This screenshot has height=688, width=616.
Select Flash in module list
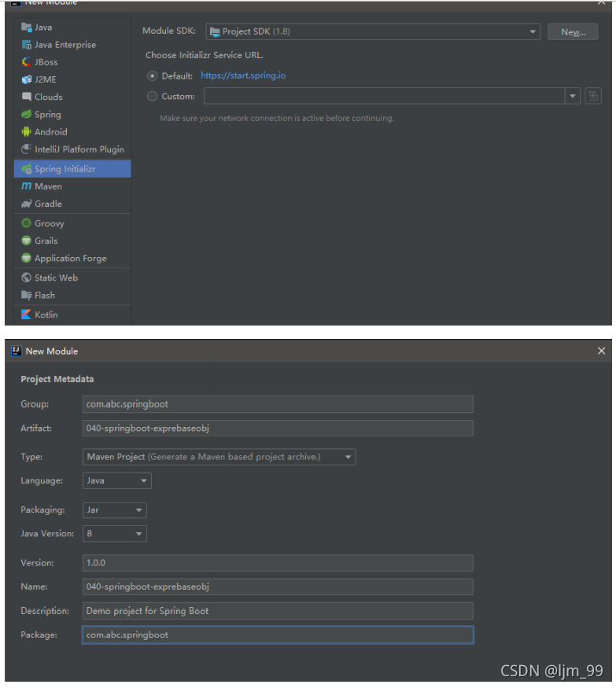[72, 296]
